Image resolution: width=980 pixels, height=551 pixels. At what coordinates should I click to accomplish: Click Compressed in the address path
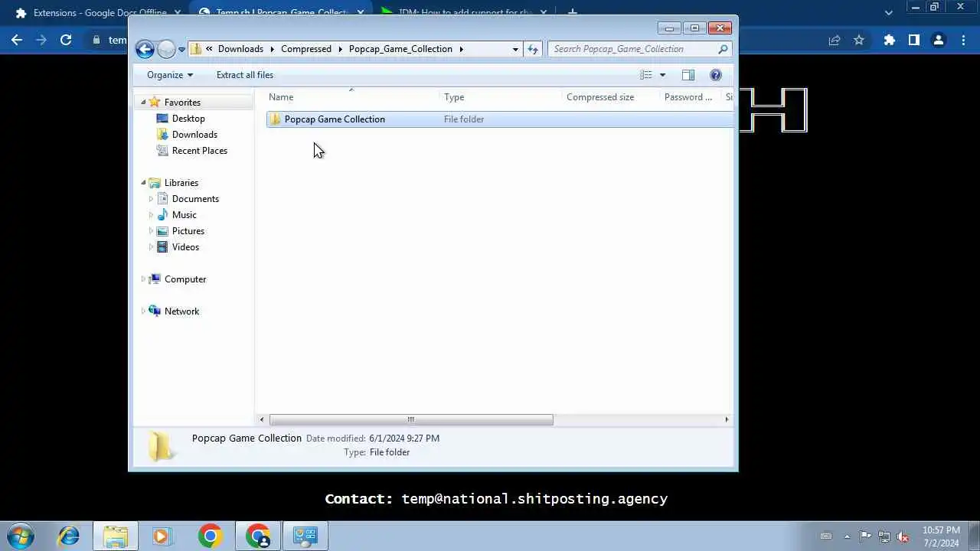coord(306,49)
